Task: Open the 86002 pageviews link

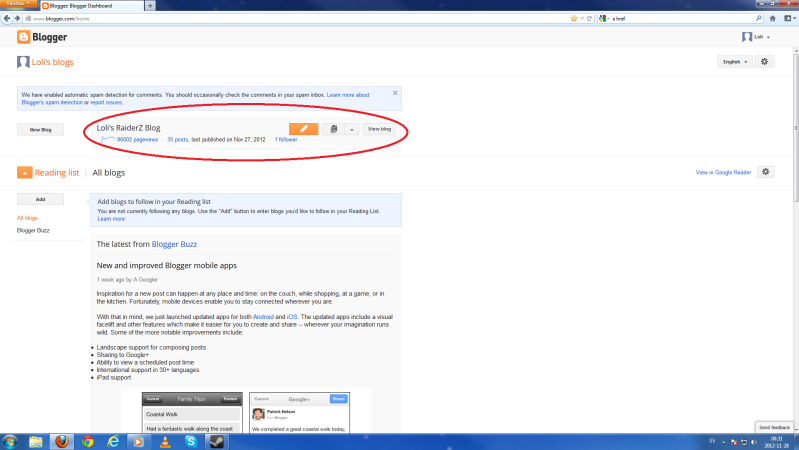Action: click(138, 140)
